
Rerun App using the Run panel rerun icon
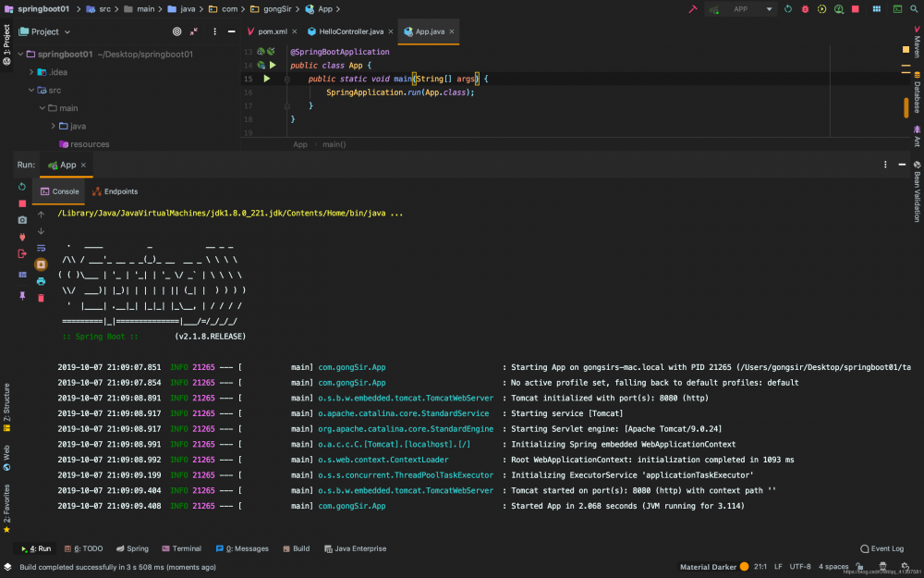pyautogui.click(x=22, y=187)
